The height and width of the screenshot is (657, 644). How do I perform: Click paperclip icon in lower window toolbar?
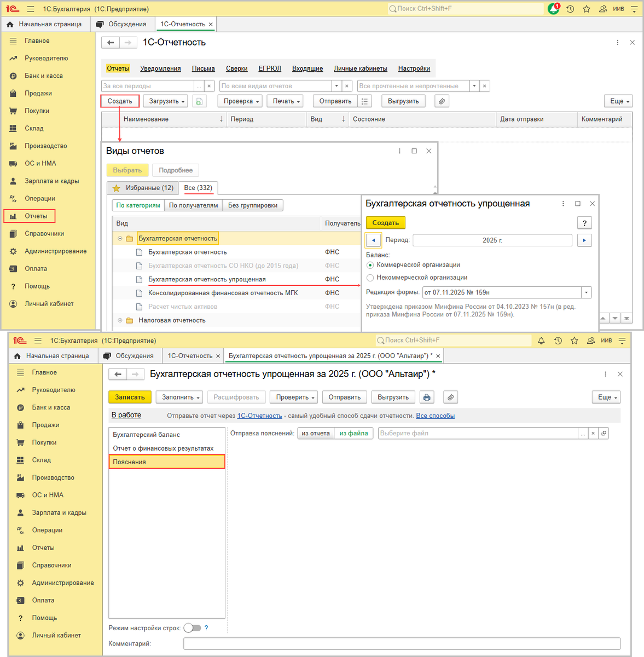(450, 397)
